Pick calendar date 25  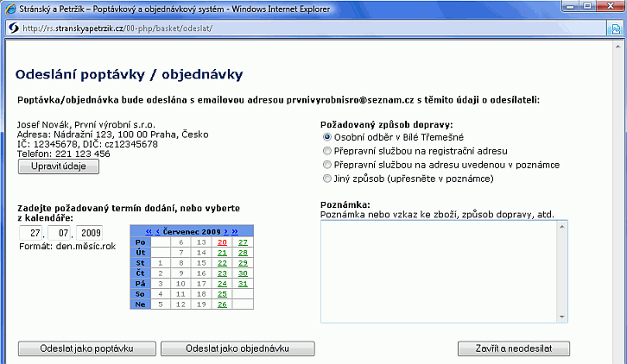pos(222,294)
